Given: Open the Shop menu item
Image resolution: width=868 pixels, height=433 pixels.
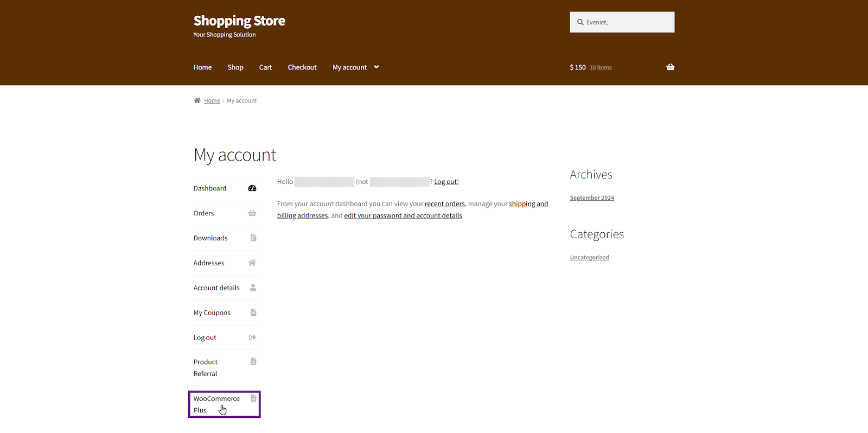Looking at the screenshot, I should coord(235,67).
